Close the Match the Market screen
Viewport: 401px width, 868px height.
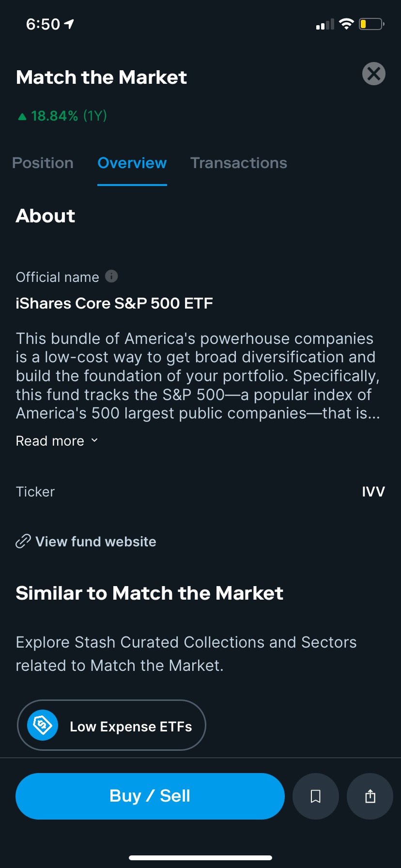[374, 74]
